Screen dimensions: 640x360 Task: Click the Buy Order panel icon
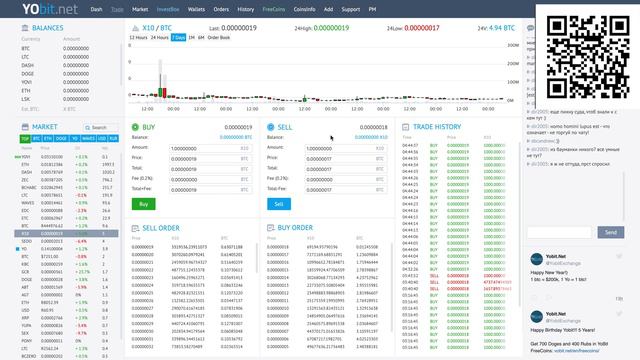coord(271,228)
